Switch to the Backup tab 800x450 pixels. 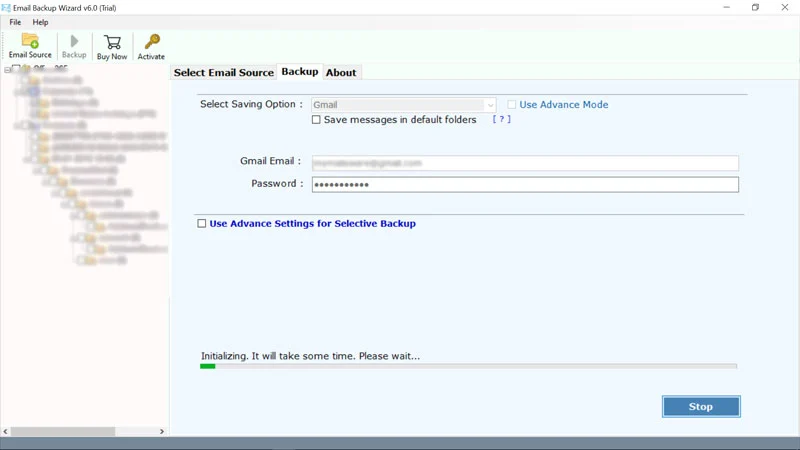pos(299,71)
